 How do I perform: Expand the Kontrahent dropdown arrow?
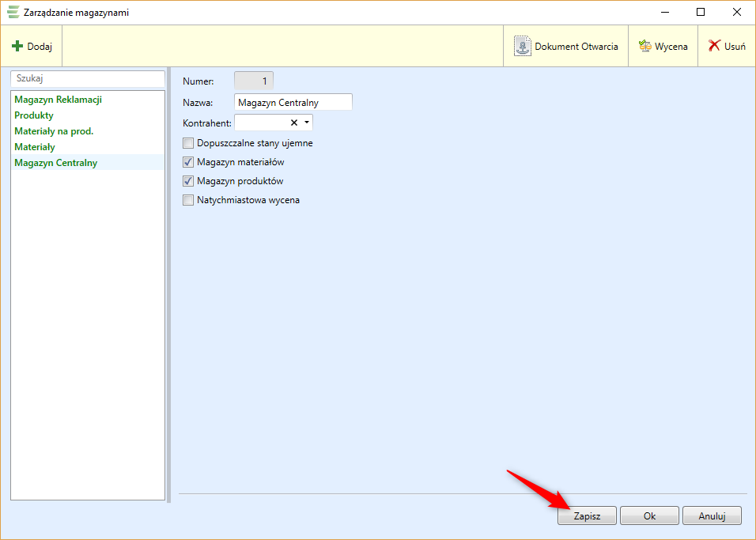pos(307,123)
